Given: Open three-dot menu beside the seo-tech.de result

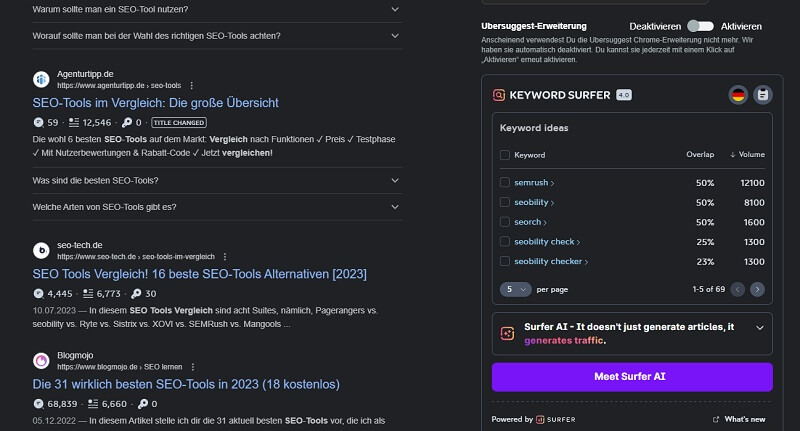Looking at the screenshot, I should (x=225, y=257).
